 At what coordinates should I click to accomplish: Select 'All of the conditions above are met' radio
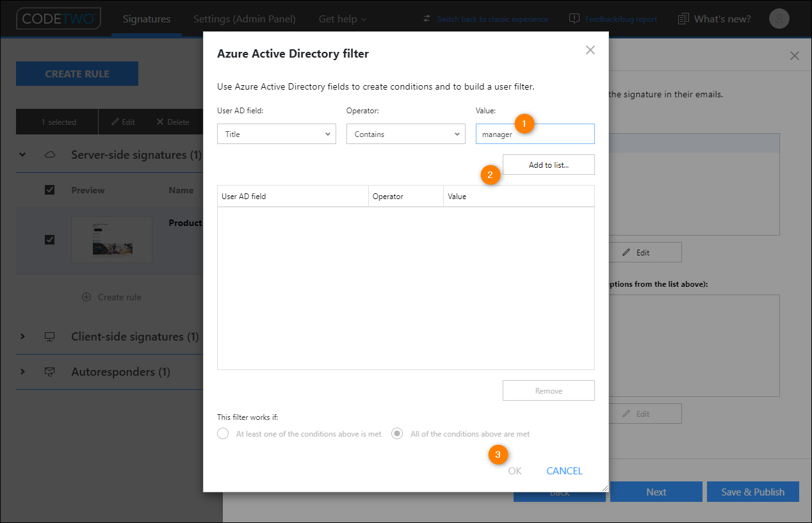[x=397, y=433]
